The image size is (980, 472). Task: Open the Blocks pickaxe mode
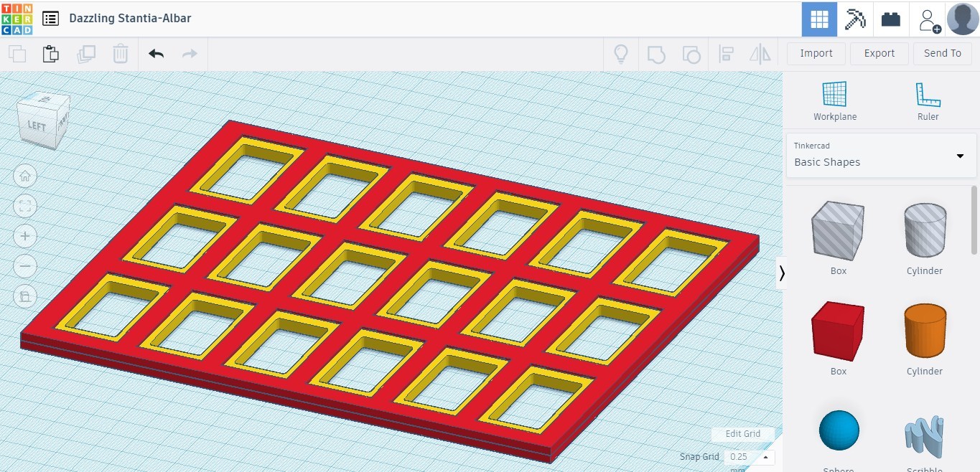point(855,19)
